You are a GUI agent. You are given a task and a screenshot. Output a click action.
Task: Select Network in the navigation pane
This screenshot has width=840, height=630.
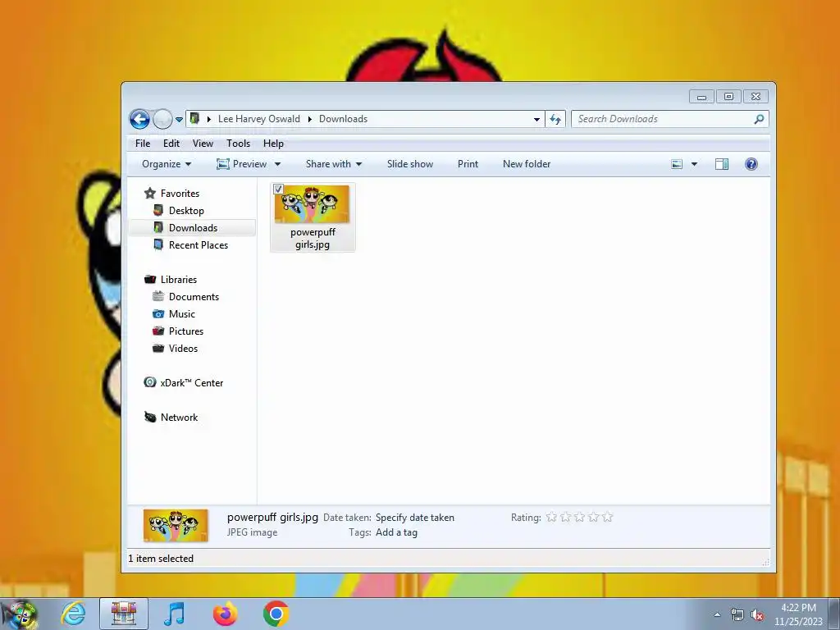click(x=179, y=418)
